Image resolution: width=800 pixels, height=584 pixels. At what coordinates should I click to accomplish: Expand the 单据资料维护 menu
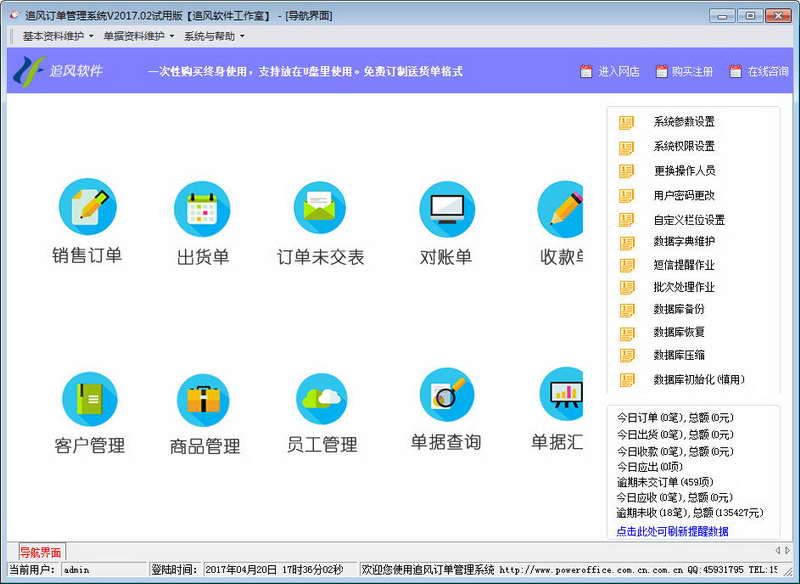tap(139, 36)
